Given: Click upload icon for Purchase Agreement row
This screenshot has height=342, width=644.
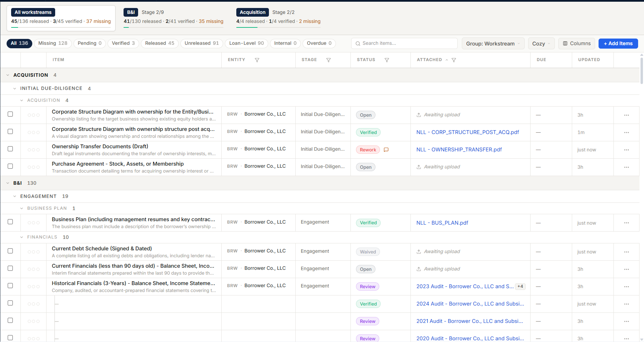Looking at the screenshot, I should 419,167.
